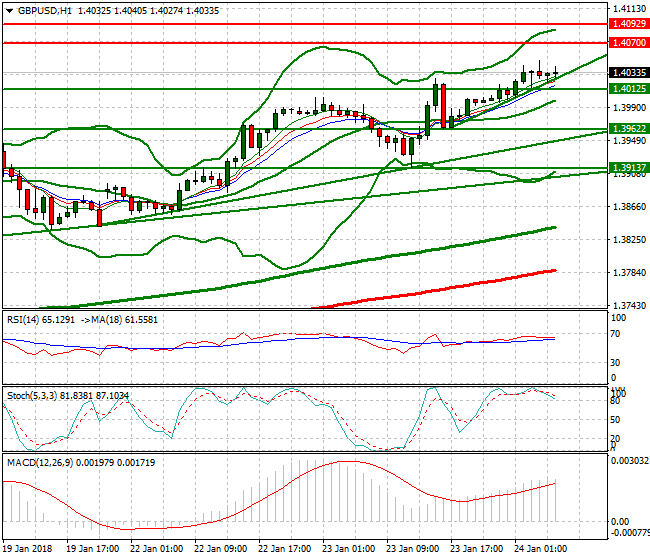Click the 1.37840 price scale label
Viewport: 650px width, 560px height.
pyautogui.click(x=629, y=272)
